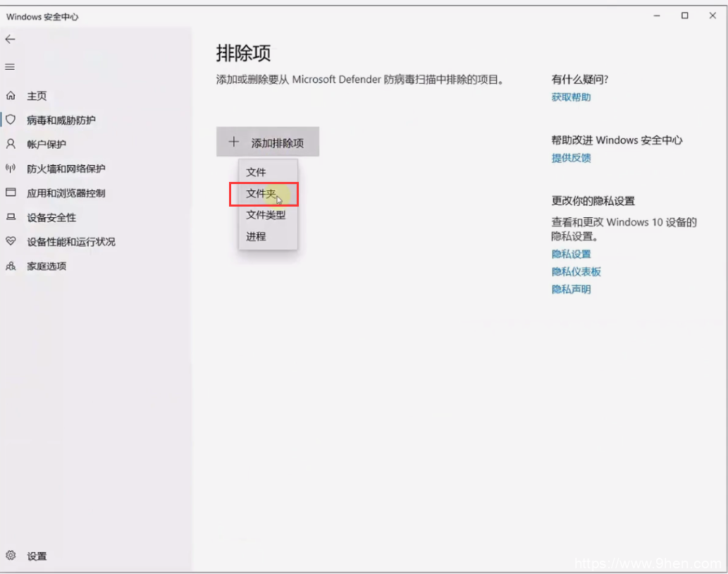
Task: Choose 文件夹 from the exclusion menu
Action: (x=261, y=193)
